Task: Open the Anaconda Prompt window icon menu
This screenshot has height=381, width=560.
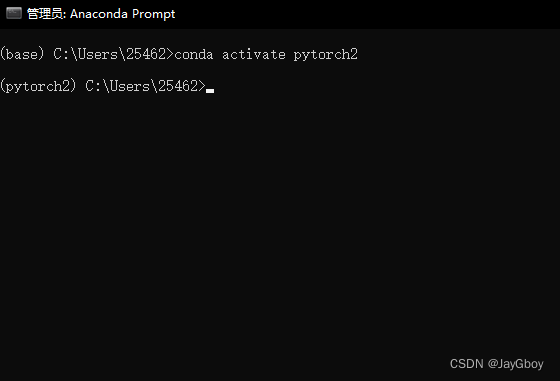Action: 14,14
